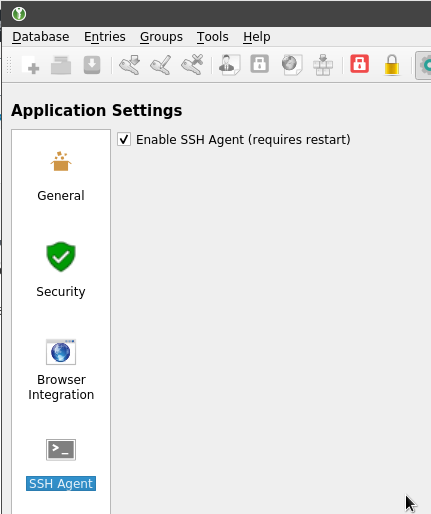
Task: Click the Add New Entry key icon
Action: coord(130,65)
